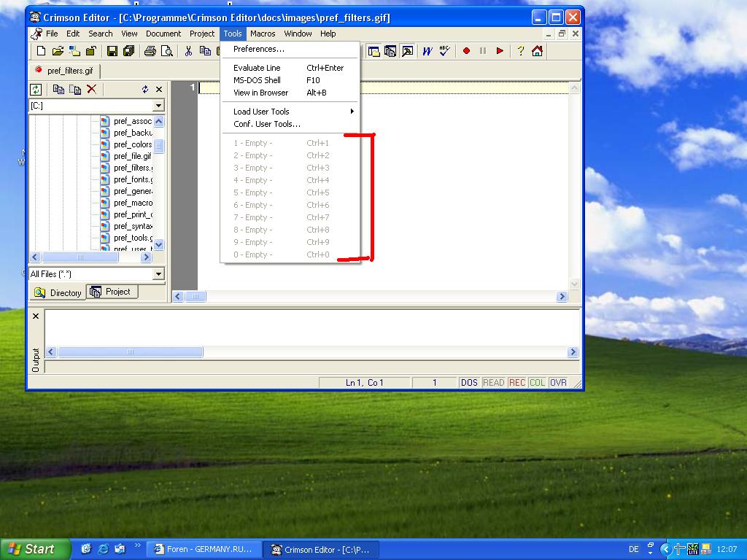Screen dimensions: 747x560
Task: Click the Print icon
Action: pyautogui.click(x=150, y=51)
